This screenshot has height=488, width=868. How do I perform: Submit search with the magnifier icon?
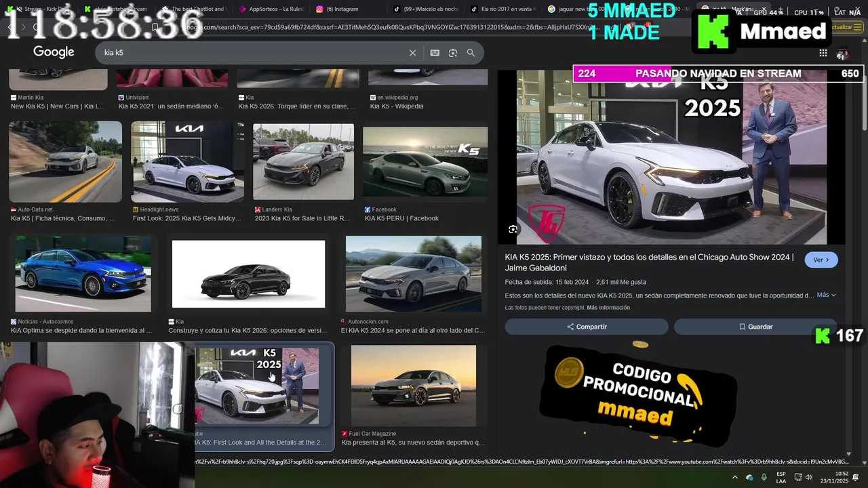click(471, 53)
